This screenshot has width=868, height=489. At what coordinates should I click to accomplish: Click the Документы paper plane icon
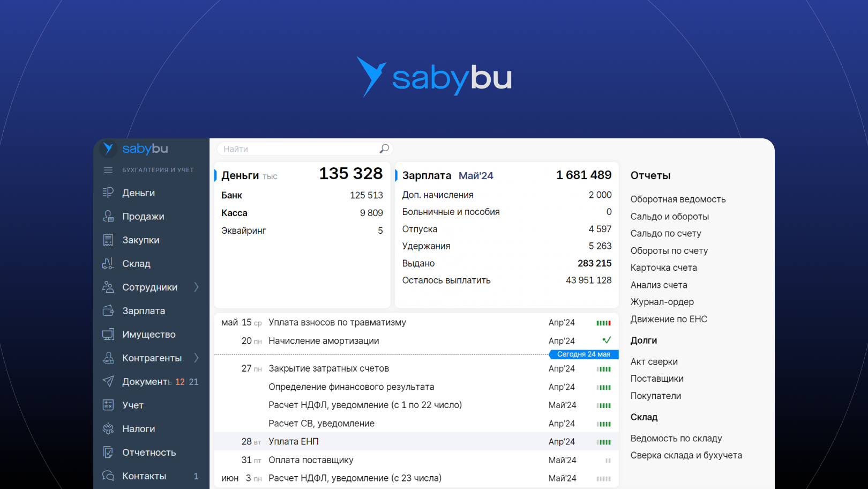click(x=108, y=381)
